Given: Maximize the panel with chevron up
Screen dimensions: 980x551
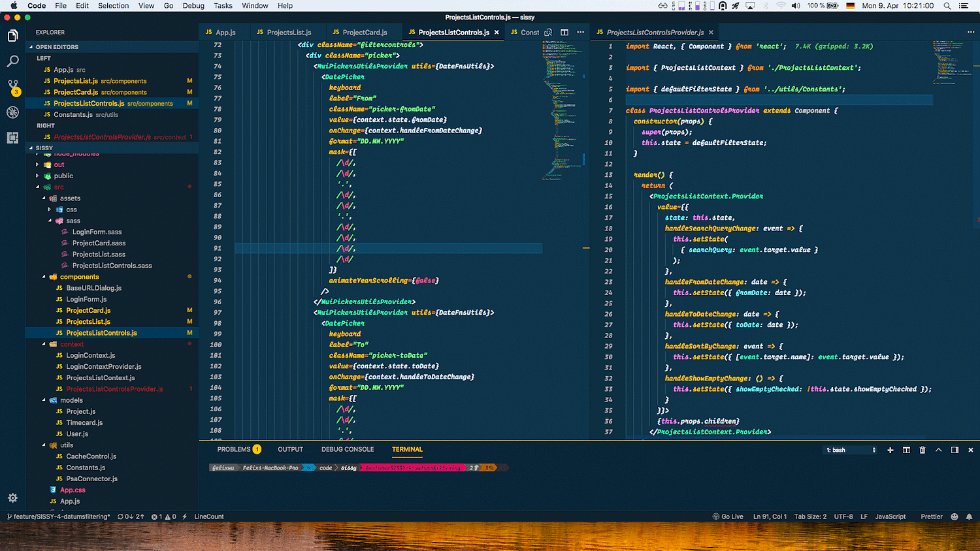Looking at the screenshot, I should pos(938,450).
